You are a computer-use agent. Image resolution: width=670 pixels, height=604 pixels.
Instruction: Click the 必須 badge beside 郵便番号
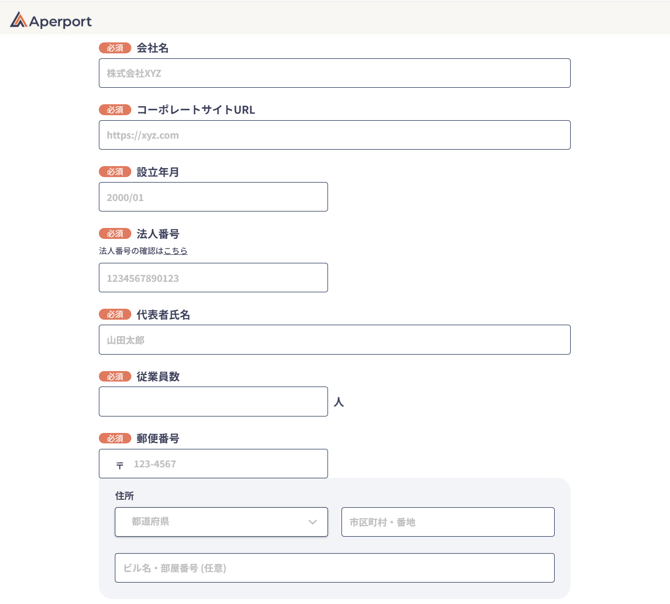tap(115, 438)
